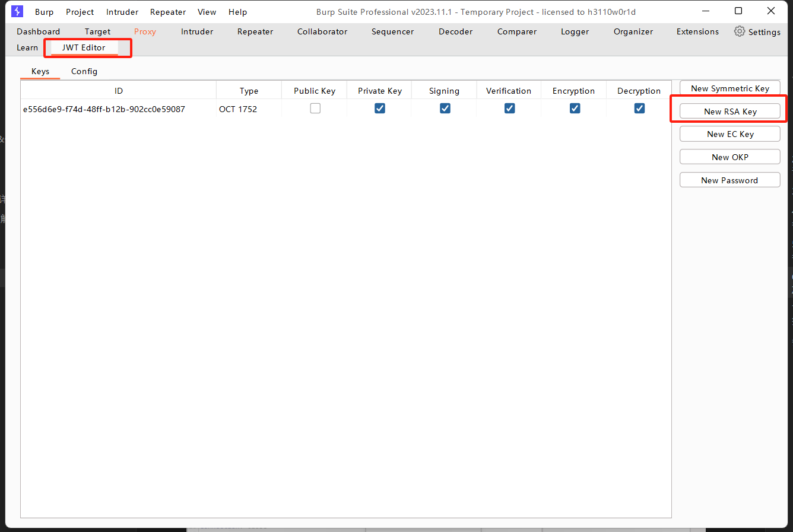Image resolution: width=793 pixels, height=532 pixels.
Task: Open the Settings gear icon
Action: (739, 31)
